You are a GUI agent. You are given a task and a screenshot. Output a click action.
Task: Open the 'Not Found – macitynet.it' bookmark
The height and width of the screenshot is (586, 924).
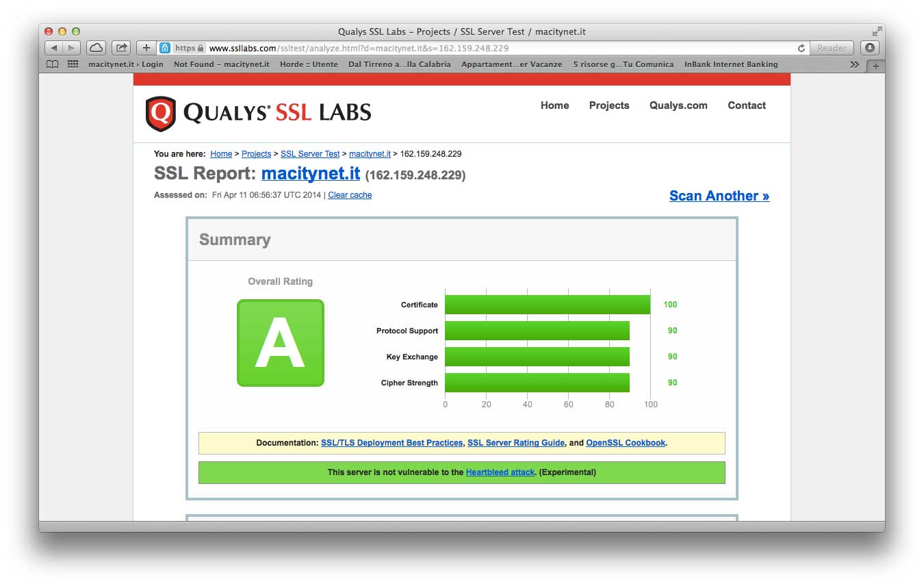(222, 64)
